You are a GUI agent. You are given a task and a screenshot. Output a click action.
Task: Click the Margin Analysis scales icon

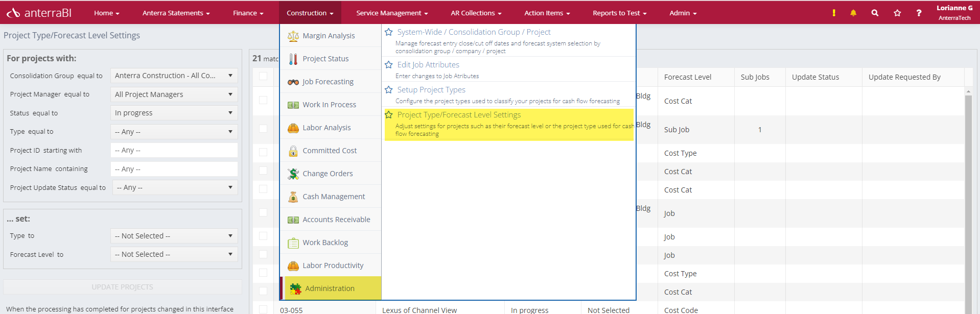(x=293, y=36)
